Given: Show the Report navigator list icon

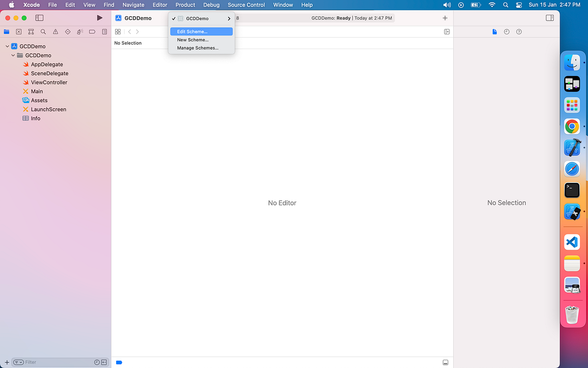Looking at the screenshot, I should click(x=104, y=31).
